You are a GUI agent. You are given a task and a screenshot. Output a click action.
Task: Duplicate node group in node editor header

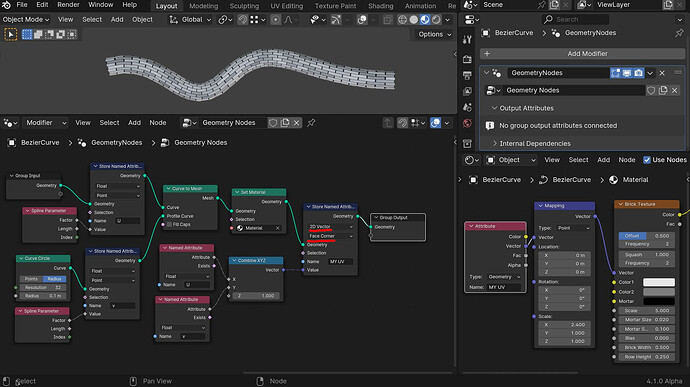coord(285,123)
